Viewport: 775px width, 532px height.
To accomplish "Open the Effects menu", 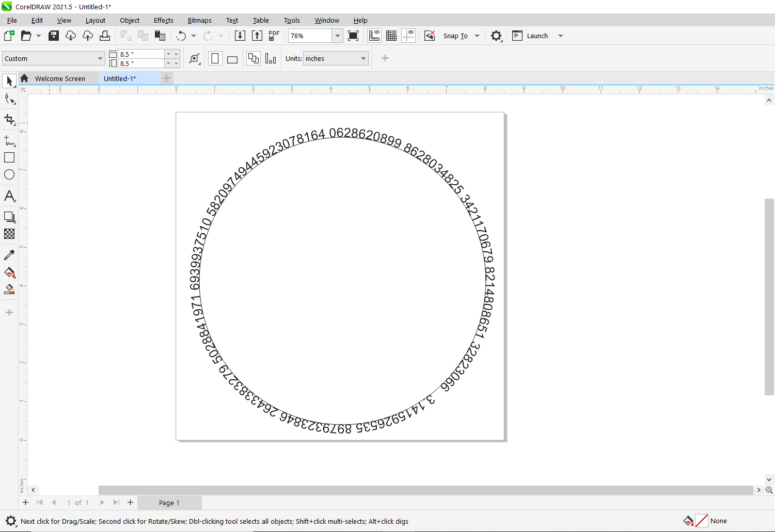I will click(x=164, y=20).
